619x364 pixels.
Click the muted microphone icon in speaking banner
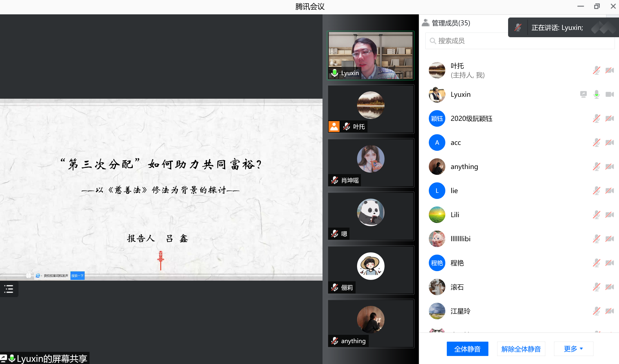pyautogui.click(x=518, y=27)
